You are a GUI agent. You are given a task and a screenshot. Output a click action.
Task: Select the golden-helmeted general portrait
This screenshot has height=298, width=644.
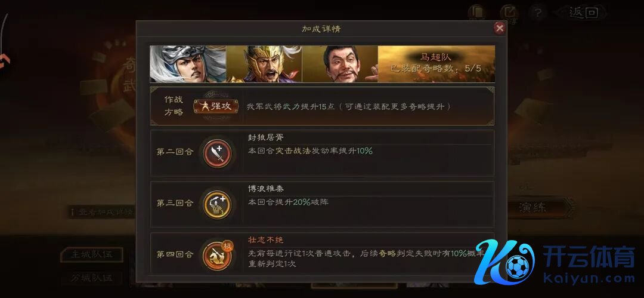[x=264, y=64]
